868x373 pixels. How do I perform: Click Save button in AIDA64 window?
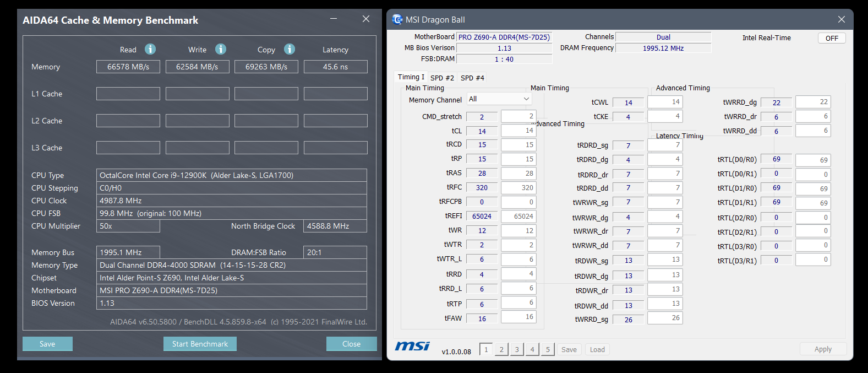tap(47, 344)
